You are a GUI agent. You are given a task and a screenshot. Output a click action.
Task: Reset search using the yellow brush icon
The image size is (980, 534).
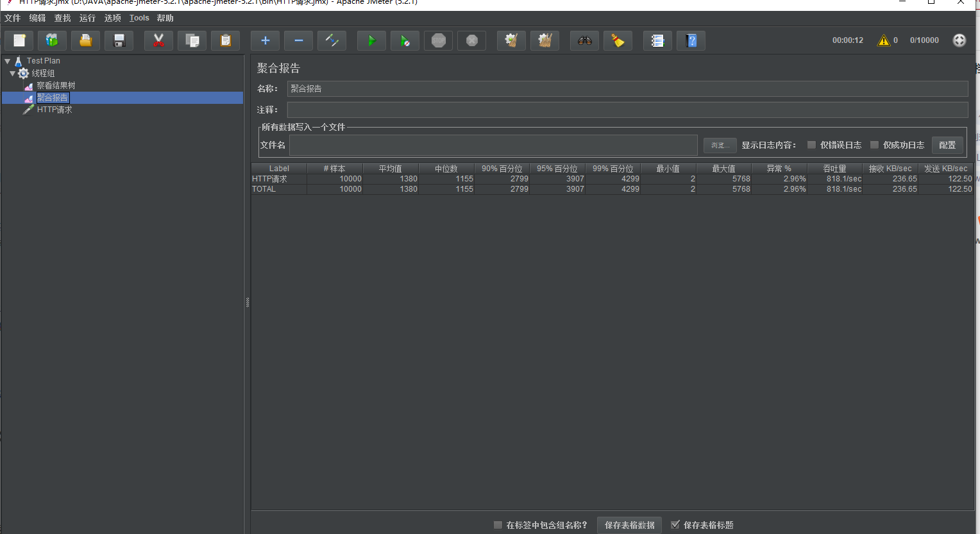tap(618, 40)
